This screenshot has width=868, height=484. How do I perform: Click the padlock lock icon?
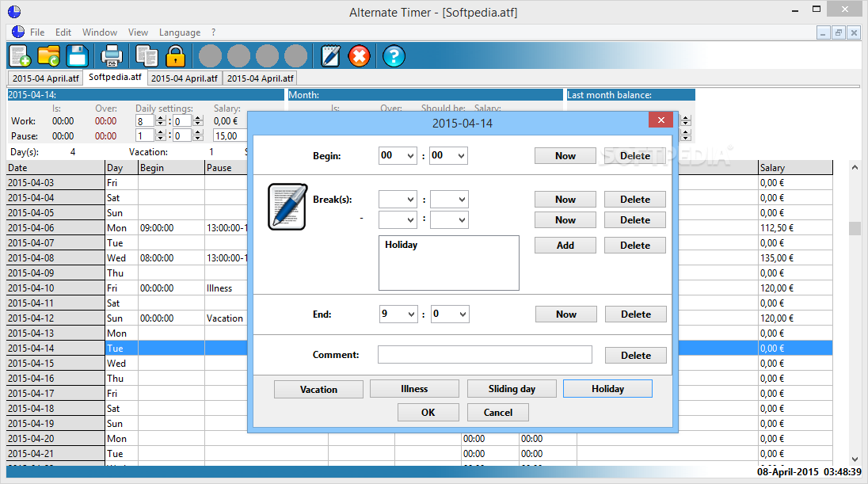click(176, 56)
